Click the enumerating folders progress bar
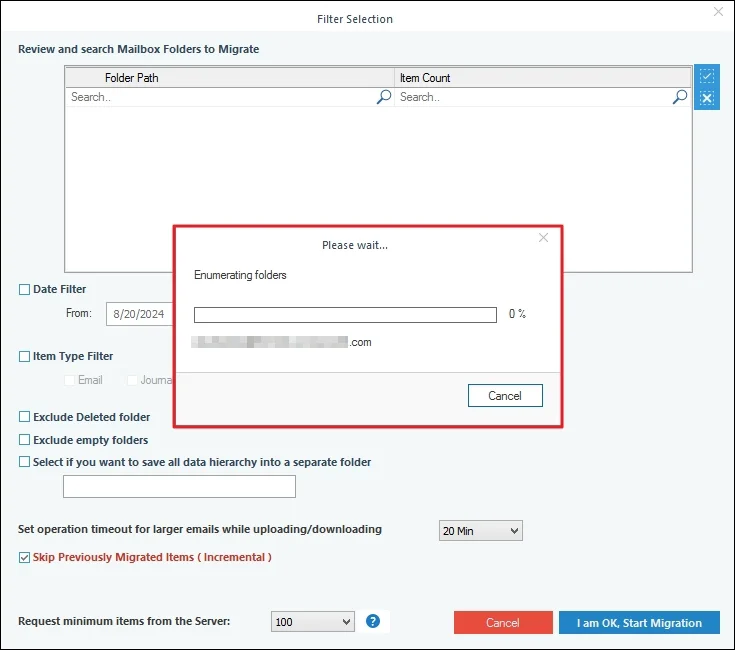Viewport: 735px width, 650px height. tap(345, 315)
